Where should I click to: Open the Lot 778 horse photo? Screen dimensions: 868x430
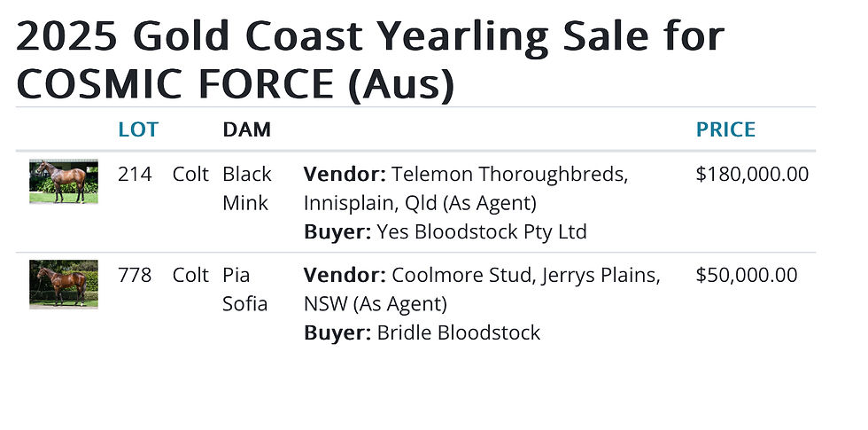click(x=64, y=284)
